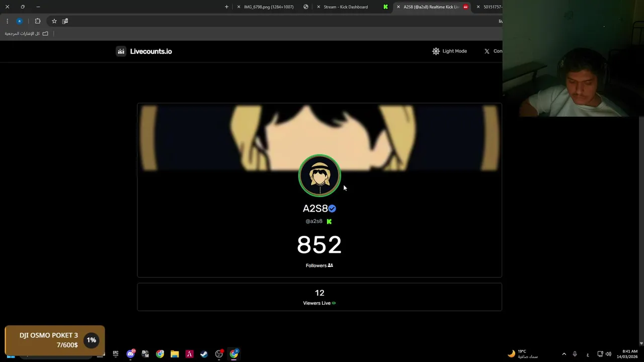Click the Livecounts.io logo icon
Screen dimensions: 644x362
pyautogui.click(x=121, y=51)
